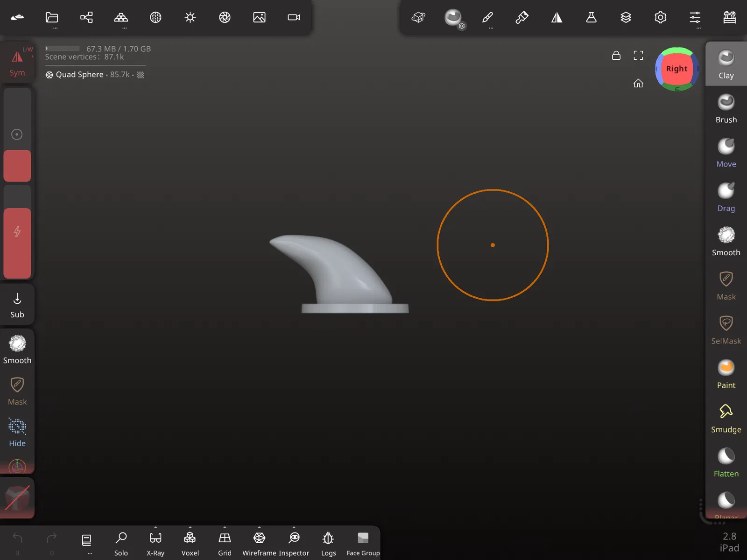Open the Post Process aperture menu
747x560 pixels.
pyautogui.click(x=225, y=18)
